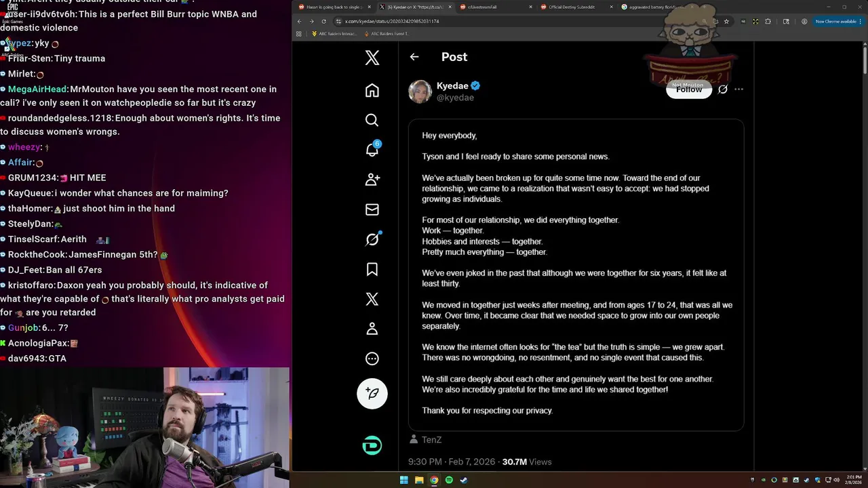Click MegaAirHead username in chat
This screenshot has height=488, width=868.
37,89
